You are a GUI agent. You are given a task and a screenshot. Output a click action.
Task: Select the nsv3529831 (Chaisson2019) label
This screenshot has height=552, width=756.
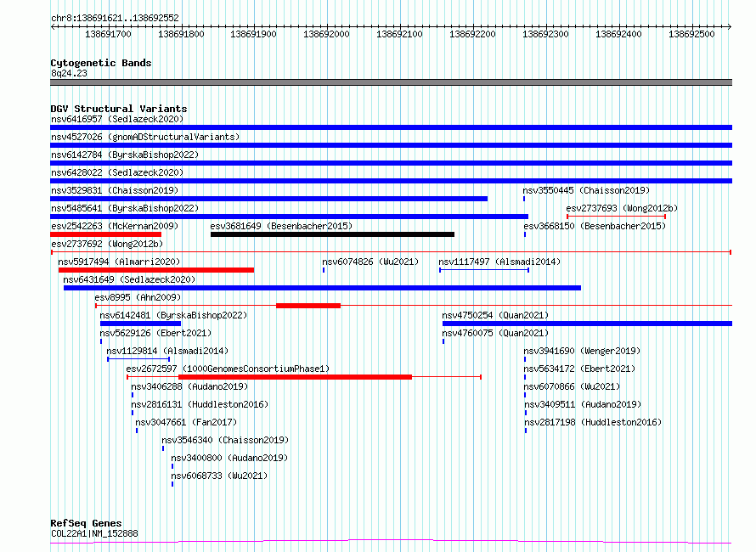point(115,190)
